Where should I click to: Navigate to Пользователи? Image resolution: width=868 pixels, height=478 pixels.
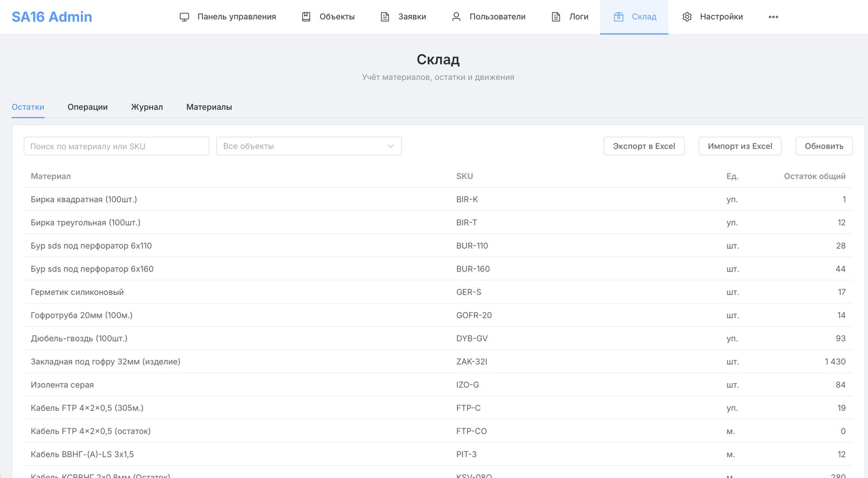(x=489, y=17)
